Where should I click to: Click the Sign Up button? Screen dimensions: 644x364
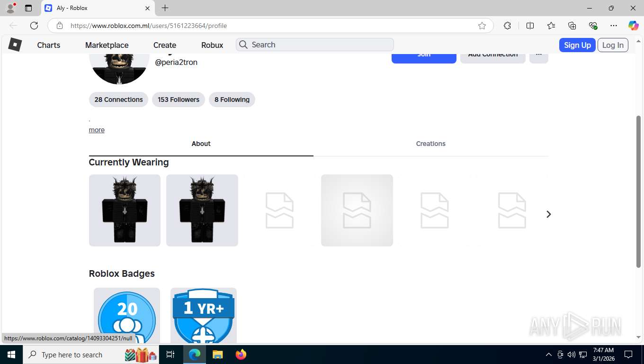577,45
